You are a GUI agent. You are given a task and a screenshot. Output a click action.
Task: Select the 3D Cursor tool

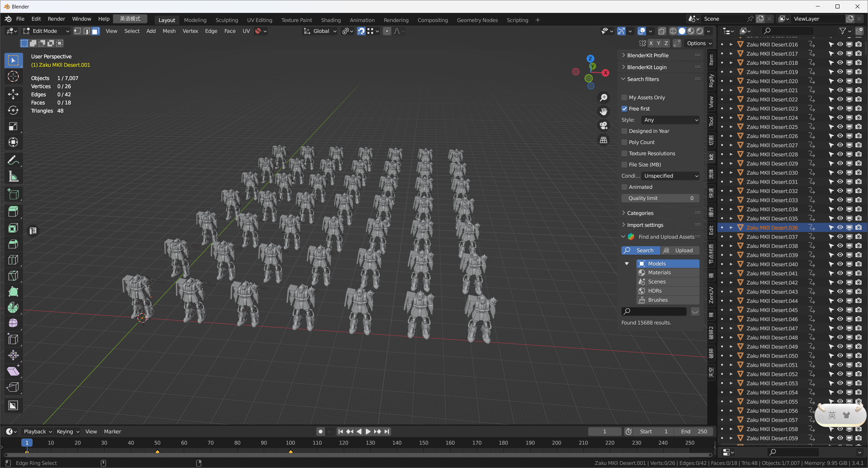[x=13, y=77]
